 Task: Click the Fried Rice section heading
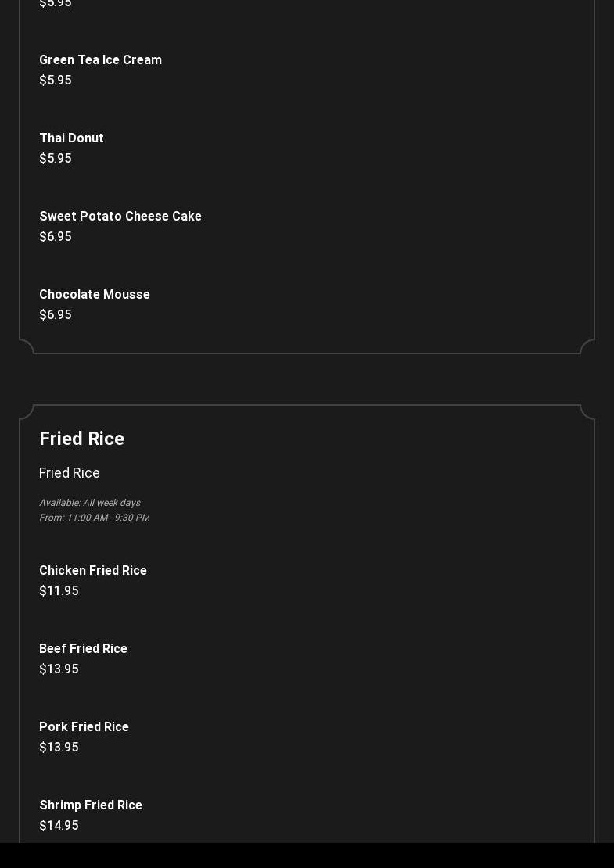[82, 439]
